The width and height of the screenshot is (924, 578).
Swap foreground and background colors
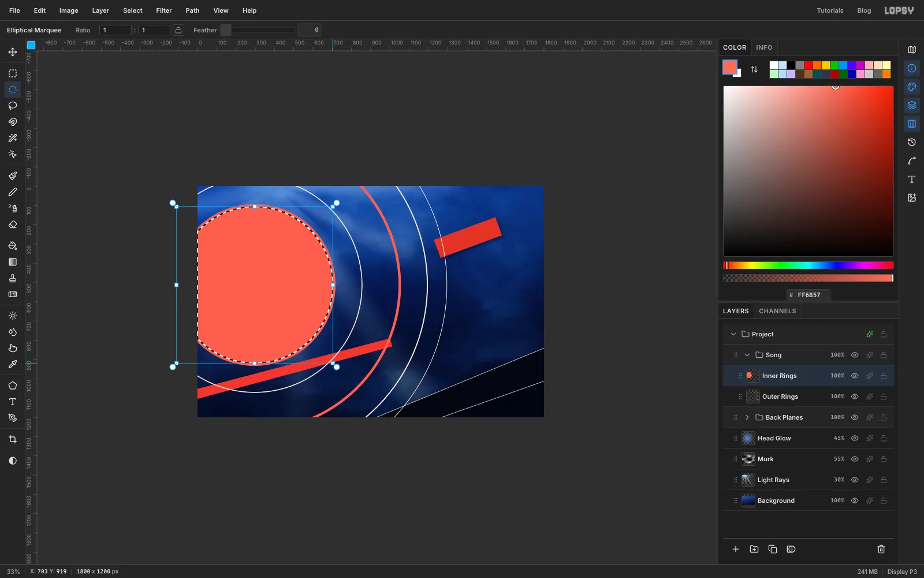click(x=754, y=69)
